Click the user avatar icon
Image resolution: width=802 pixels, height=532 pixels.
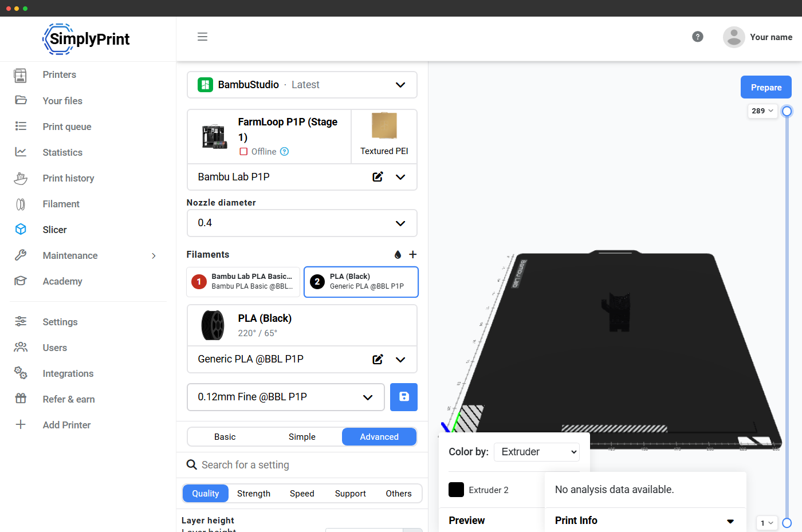tap(734, 37)
